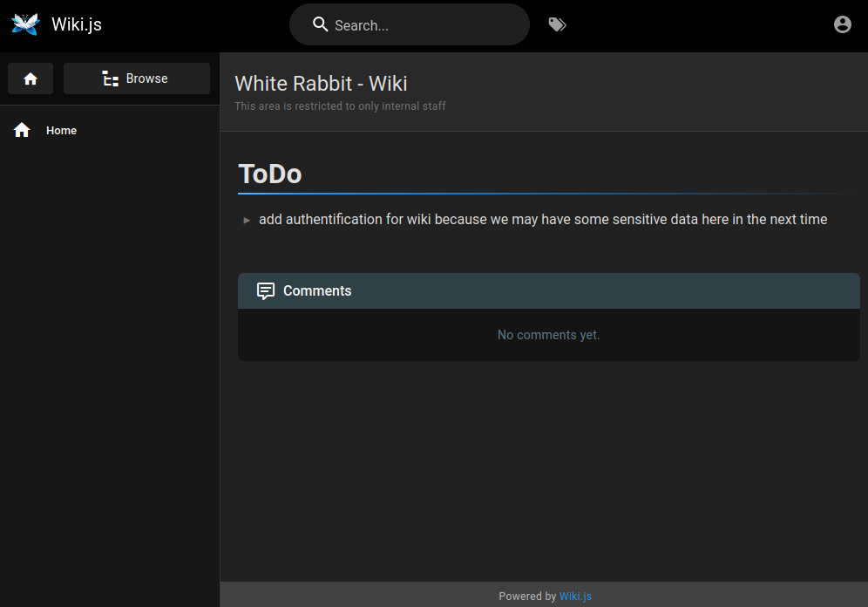Screen dimensions: 868x607
Task: Click the tree icon on Browse button
Action: 111,78
